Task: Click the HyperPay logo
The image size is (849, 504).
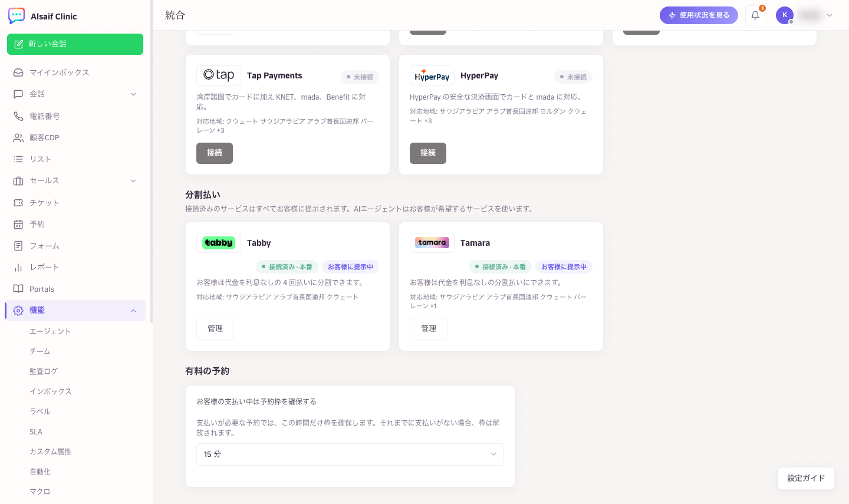Action: [432, 75]
